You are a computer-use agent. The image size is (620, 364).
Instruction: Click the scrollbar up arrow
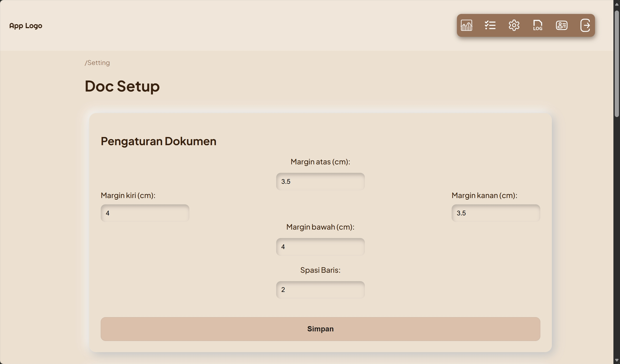coord(617,4)
